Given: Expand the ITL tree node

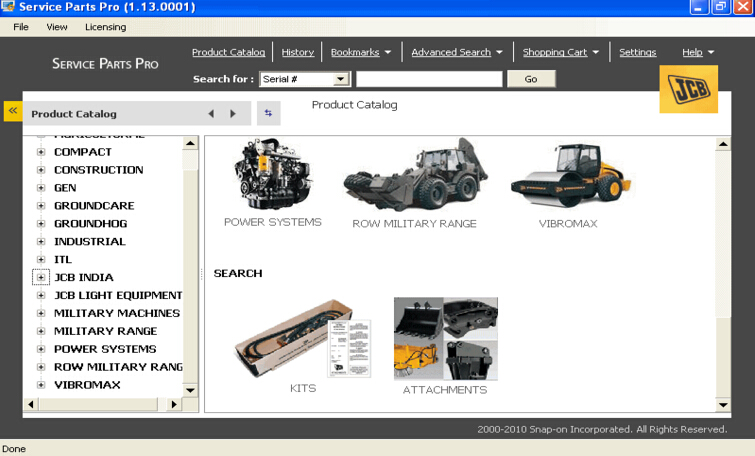Looking at the screenshot, I should [x=41, y=260].
